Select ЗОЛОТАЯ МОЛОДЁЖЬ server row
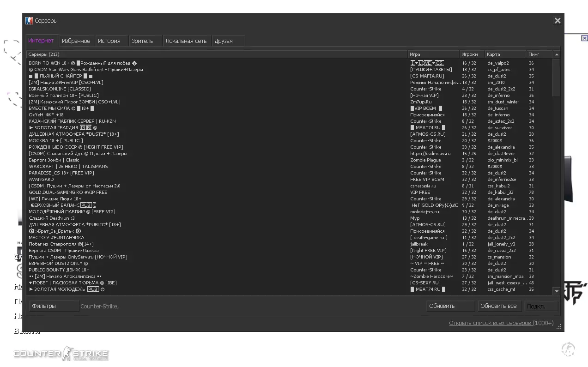 pyautogui.click(x=290, y=289)
